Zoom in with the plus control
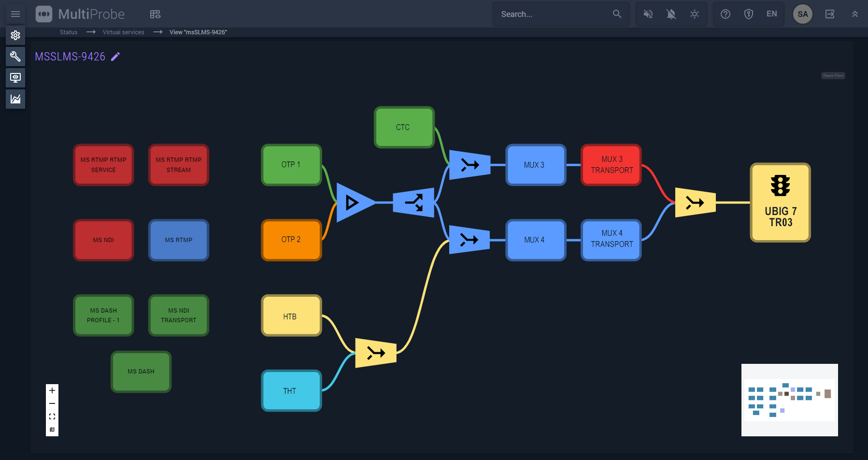Screen dimensions: 868x460 coord(52,390)
